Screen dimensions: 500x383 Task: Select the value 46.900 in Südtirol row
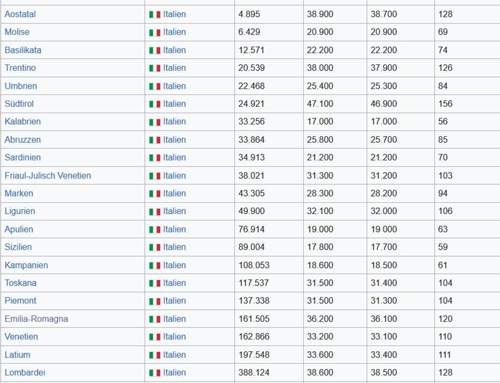(x=384, y=104)
